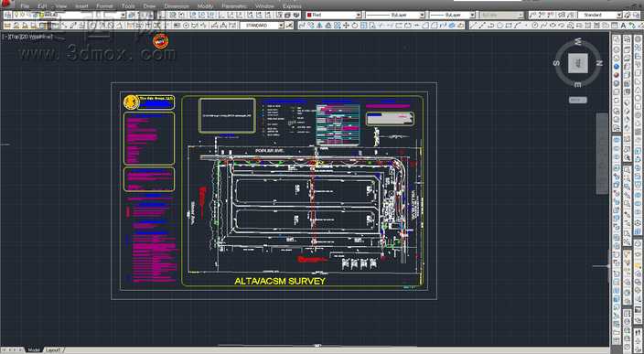
Task: Click the N compass letter on ViewCube
Action: [599, 63]
